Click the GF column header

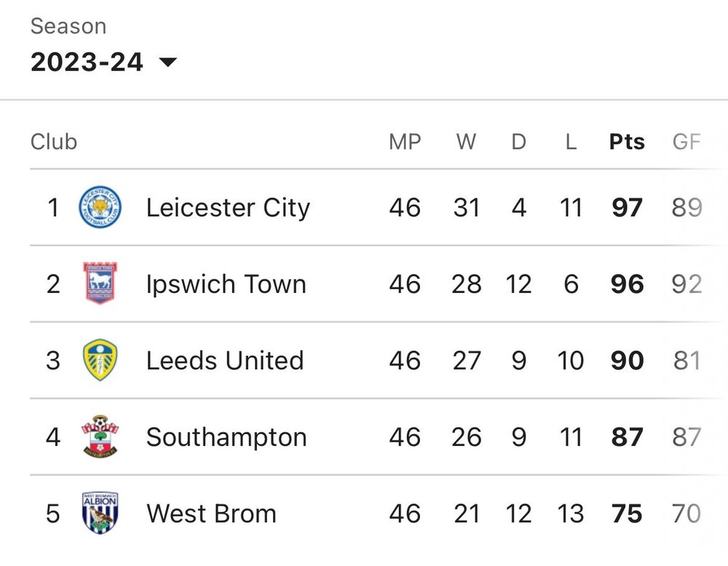(687, 142)
